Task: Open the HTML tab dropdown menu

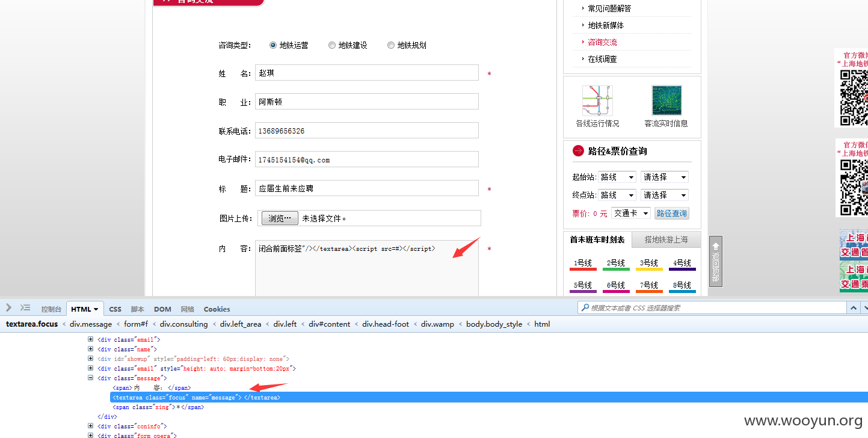Action: [96, 309]
